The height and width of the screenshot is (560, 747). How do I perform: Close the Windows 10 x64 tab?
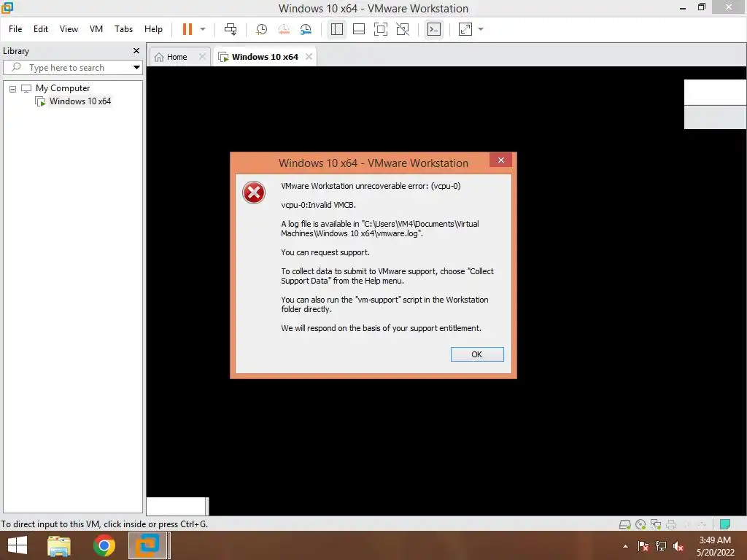309,57
